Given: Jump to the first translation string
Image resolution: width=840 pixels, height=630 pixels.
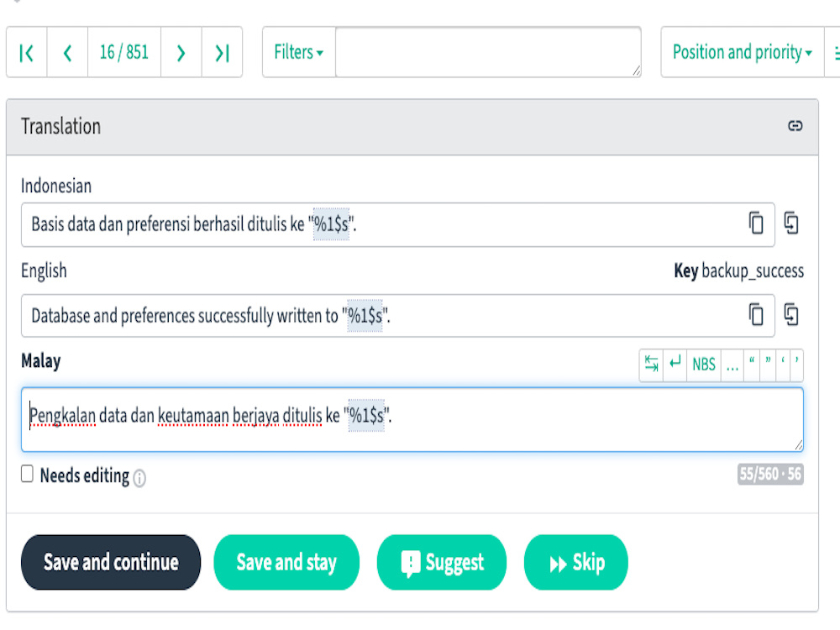Looking at the screenshot, I should pos(26,52).
